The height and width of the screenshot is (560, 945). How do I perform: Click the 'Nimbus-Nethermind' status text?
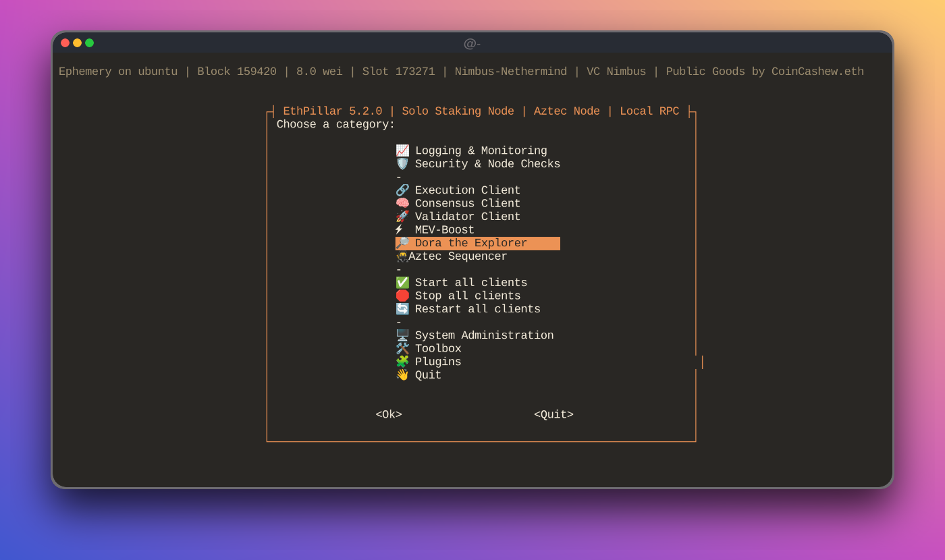[x=511, y=72]
